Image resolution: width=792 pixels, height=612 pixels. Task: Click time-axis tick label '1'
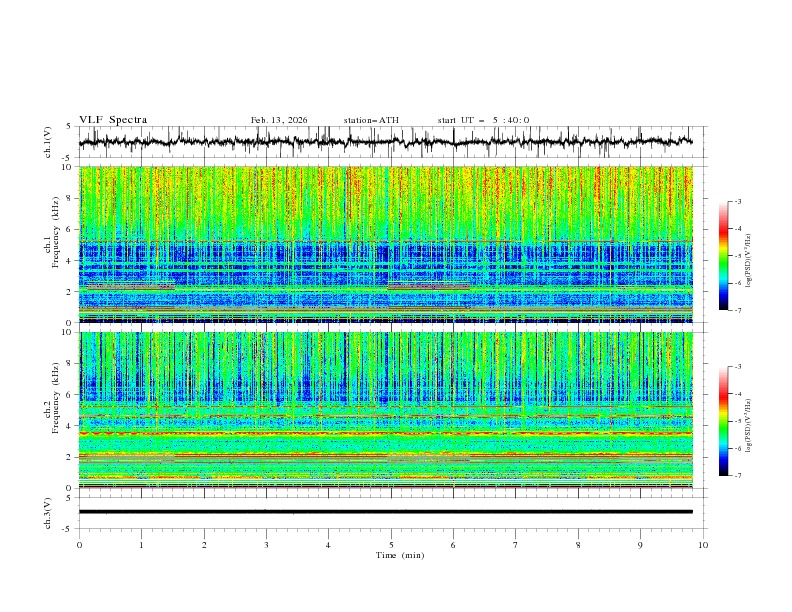pos(141,545)
